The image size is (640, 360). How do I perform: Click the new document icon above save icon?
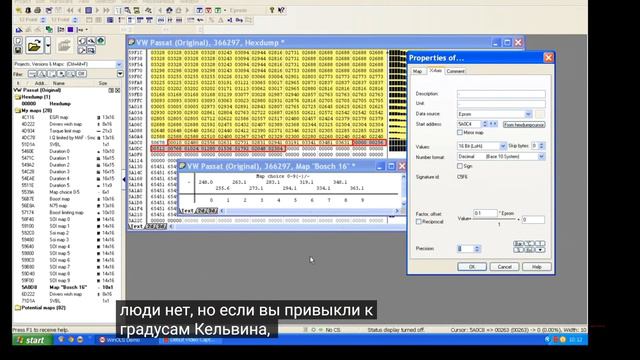click(x=18, y=40)
